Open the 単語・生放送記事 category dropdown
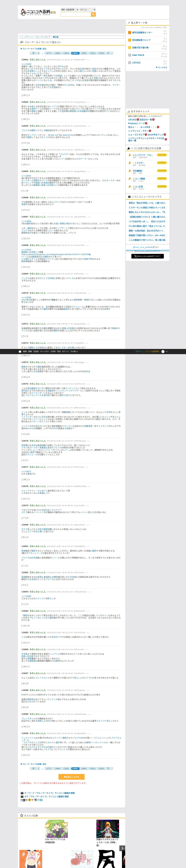Viewport: 186px width, 868px height. 70,10
